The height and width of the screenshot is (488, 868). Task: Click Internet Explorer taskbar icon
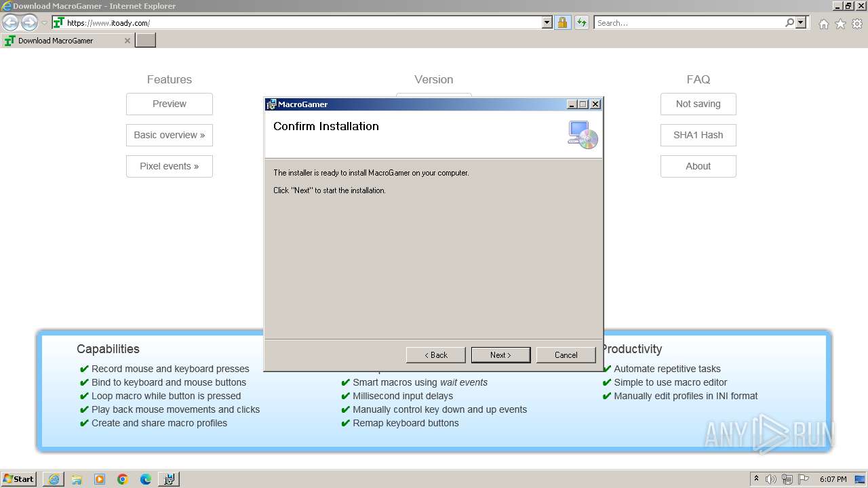(x=54, y=479)
